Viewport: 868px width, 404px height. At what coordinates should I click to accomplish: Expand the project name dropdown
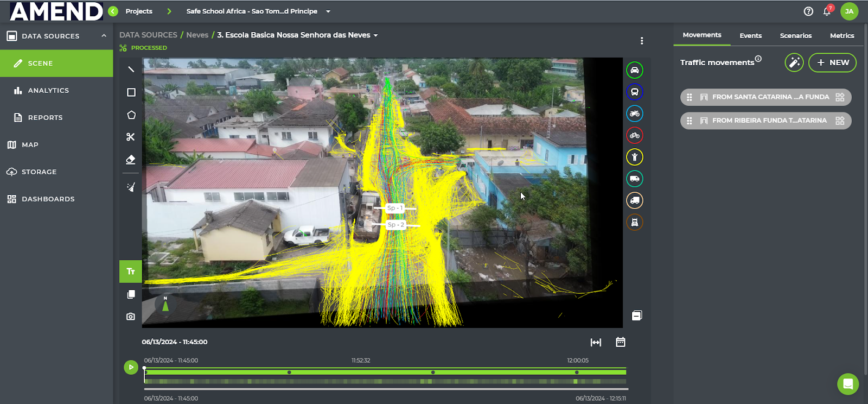tap(328, 11)
